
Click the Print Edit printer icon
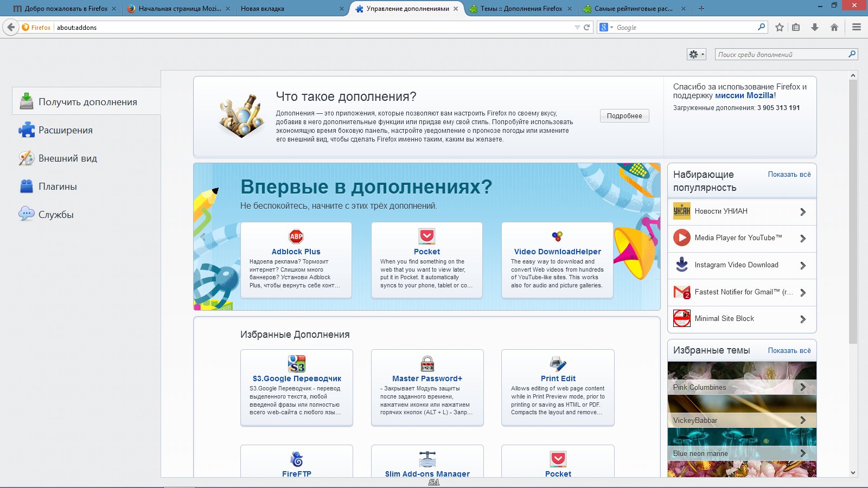pos(558,363)
